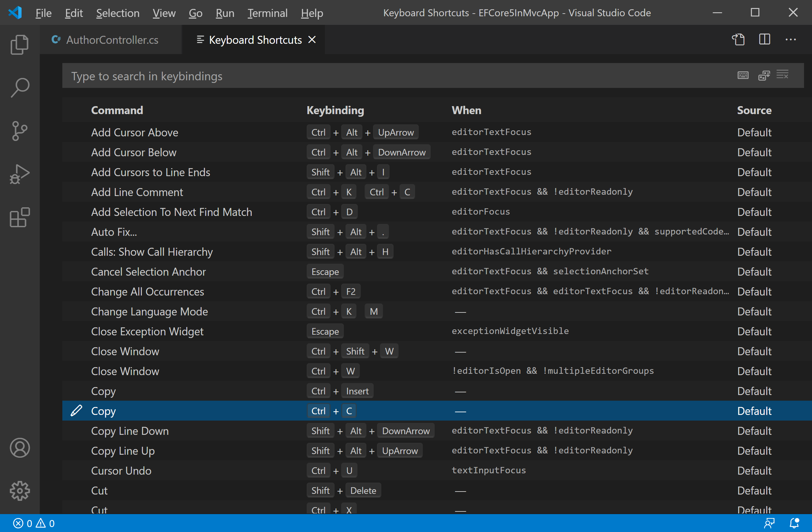Open the Extensions panel

click(20, 217)
